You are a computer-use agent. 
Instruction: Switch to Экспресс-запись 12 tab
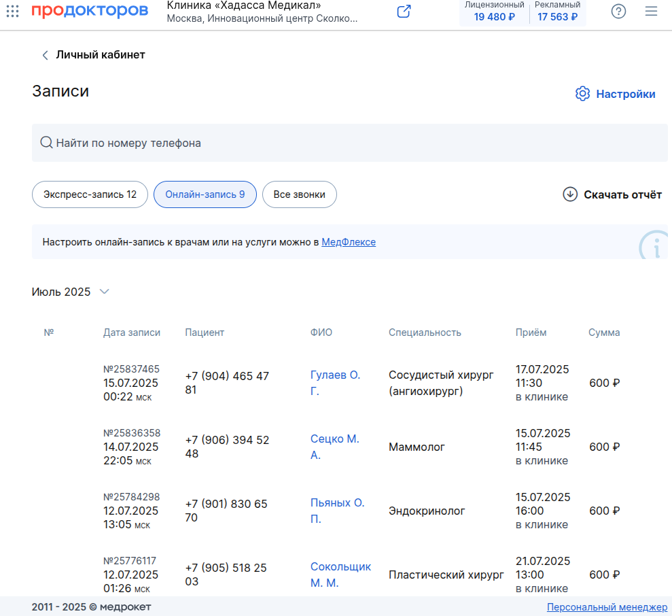pos(90,194)
